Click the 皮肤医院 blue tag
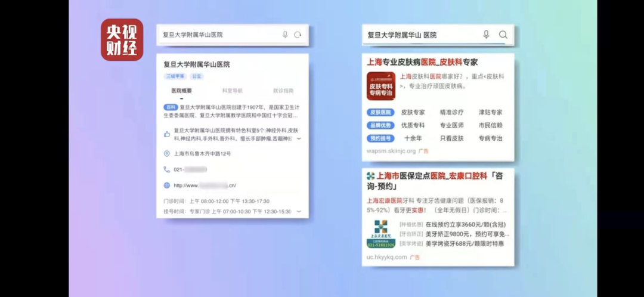644x297 pixels. (380, 112)
